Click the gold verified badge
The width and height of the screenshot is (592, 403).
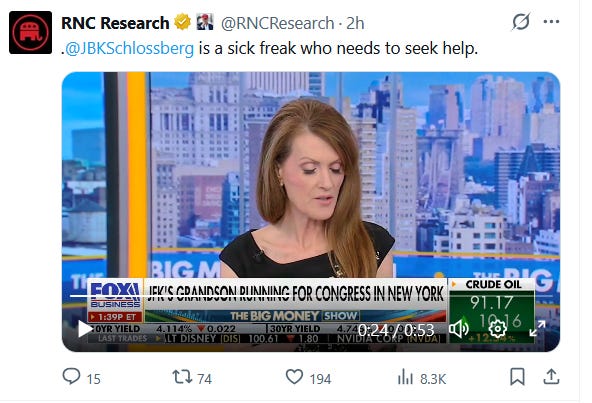[x=182, y=22]
